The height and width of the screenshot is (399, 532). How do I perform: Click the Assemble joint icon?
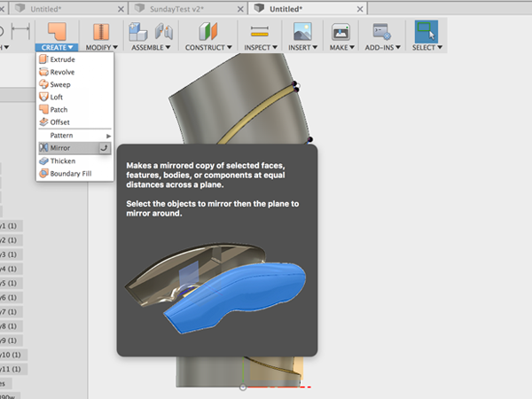click(164, 32)
